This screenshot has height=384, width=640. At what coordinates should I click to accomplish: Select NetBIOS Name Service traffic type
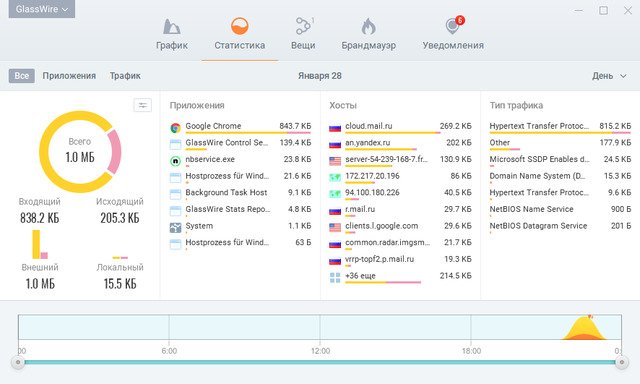click(560, 210)
